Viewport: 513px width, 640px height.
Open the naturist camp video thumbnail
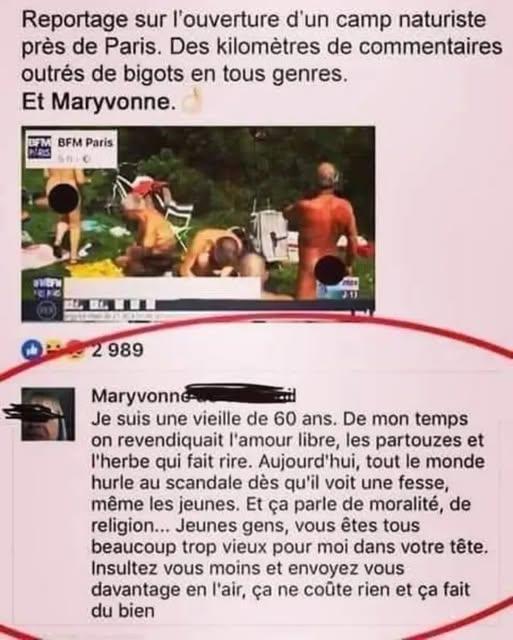coord(198,224)
